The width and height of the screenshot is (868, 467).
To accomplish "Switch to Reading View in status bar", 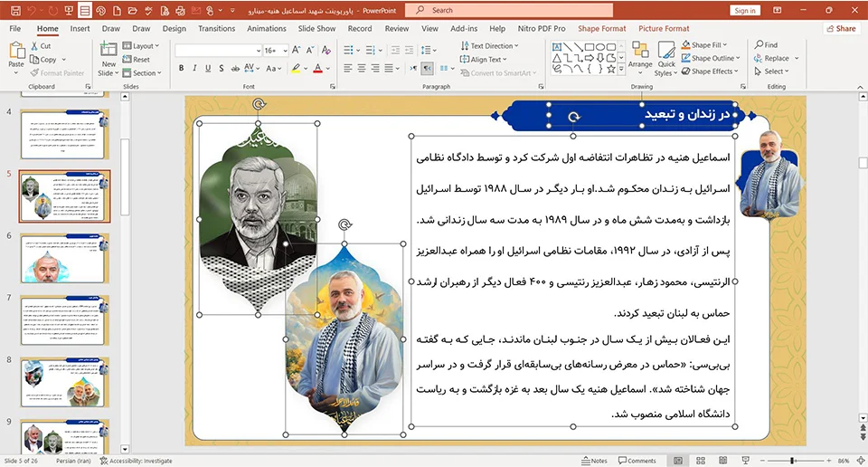I will click(723, 461).
